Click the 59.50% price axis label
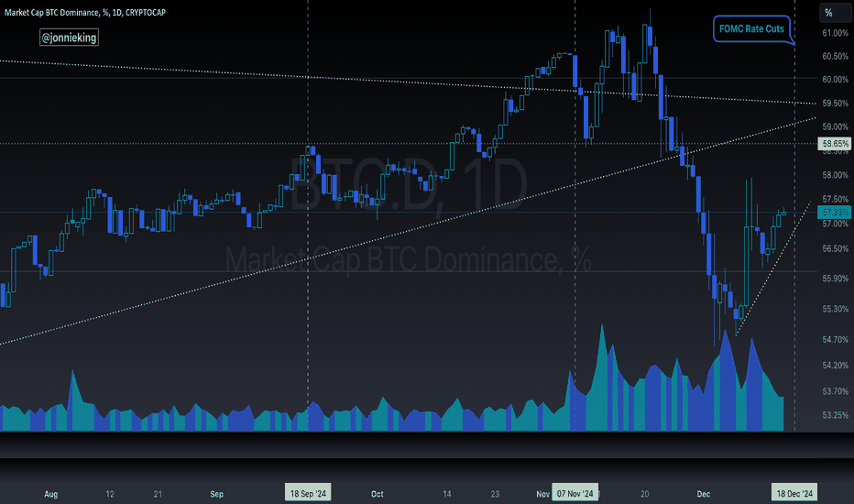The image size is (854, 504). [x=835, y=103]
